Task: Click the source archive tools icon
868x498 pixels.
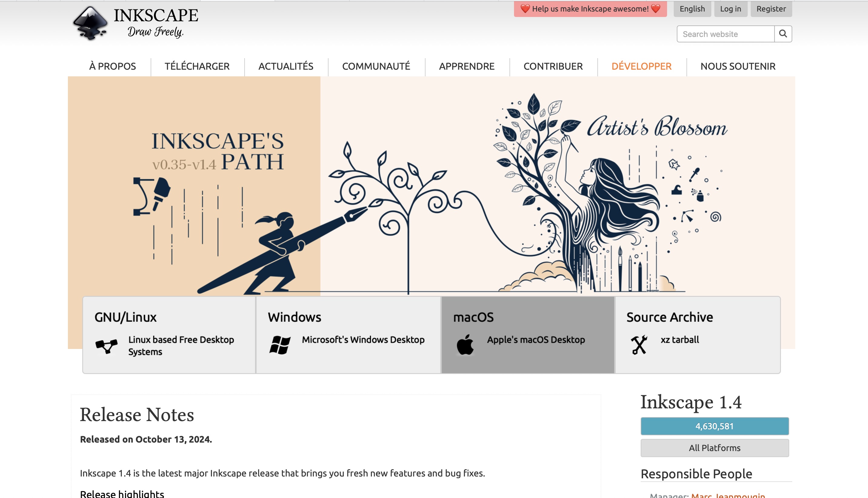Action: [x=639, y=345]
